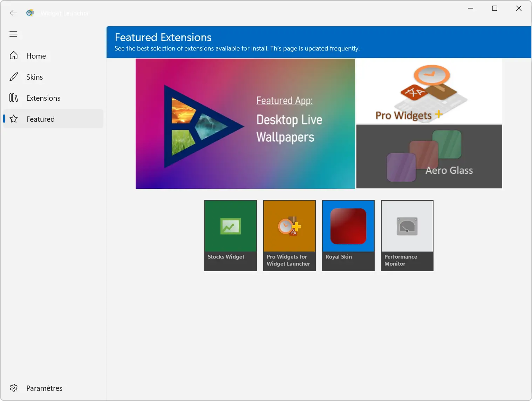Click the back arrow button

13,13
